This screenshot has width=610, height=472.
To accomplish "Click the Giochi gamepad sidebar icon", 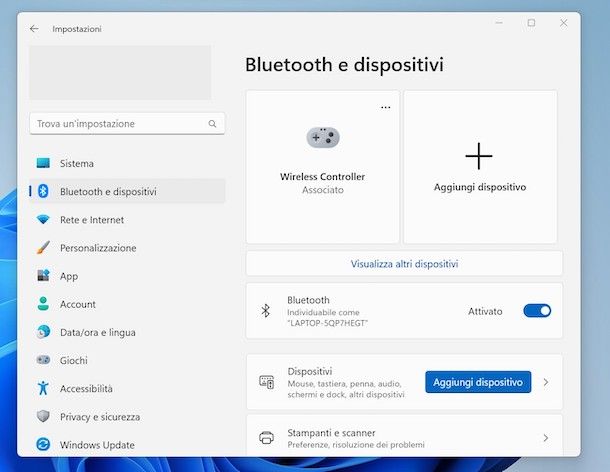I will click(x=43, y=360).
